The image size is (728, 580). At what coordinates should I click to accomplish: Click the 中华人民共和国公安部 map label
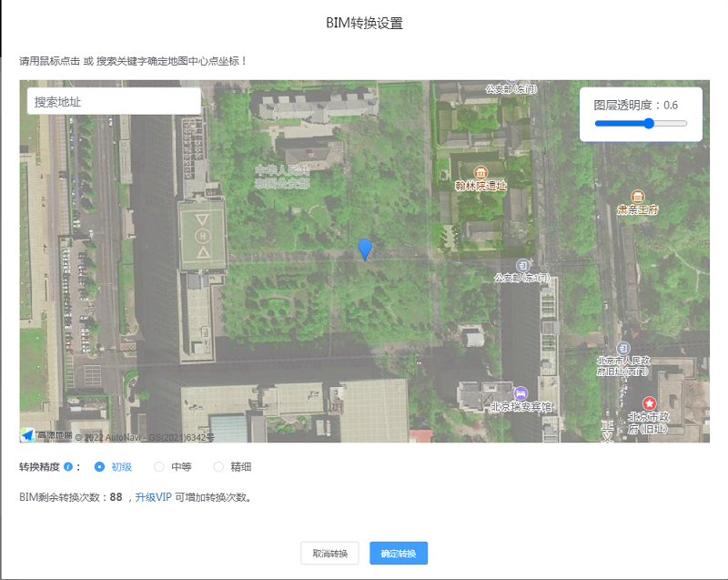[282, 177]
